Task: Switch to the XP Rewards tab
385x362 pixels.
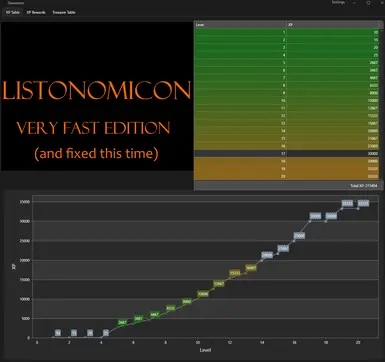Action: (x=36, y=12)
